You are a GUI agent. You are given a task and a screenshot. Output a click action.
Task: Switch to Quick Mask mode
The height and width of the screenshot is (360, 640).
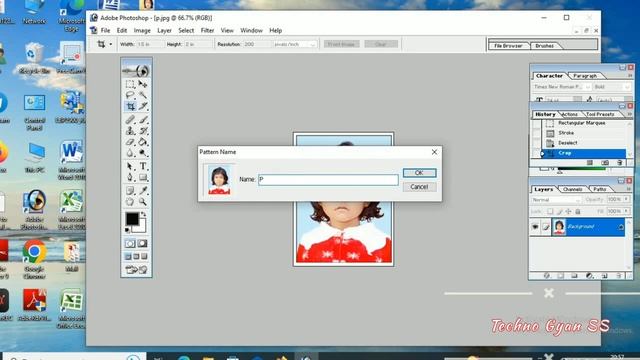[142, 243]
